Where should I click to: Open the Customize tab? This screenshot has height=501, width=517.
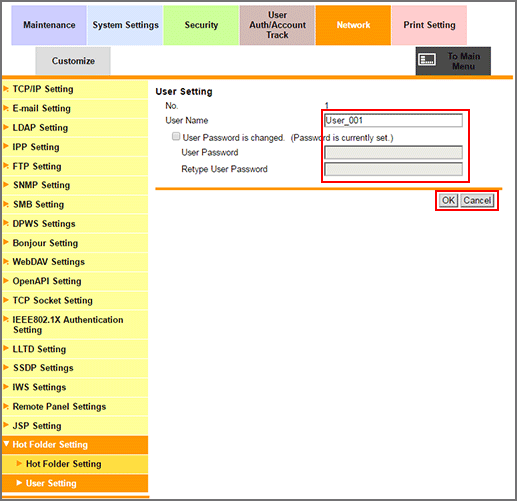point(73,61)
